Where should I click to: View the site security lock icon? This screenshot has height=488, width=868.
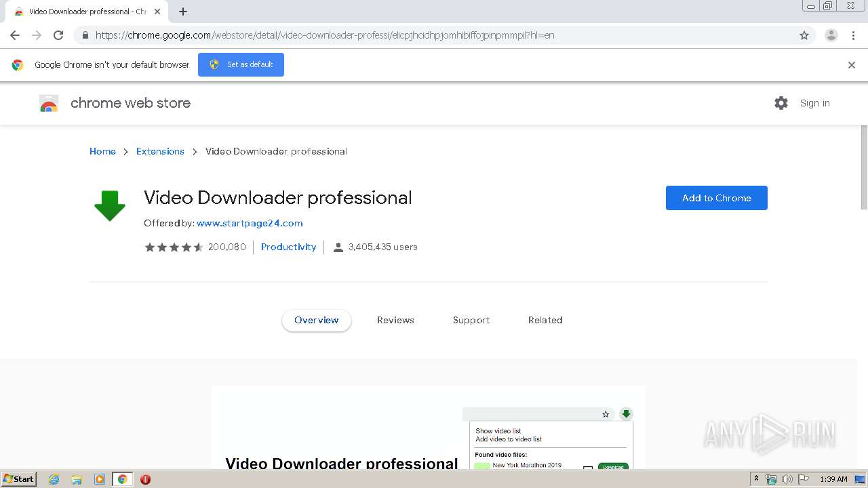[85, 35]
